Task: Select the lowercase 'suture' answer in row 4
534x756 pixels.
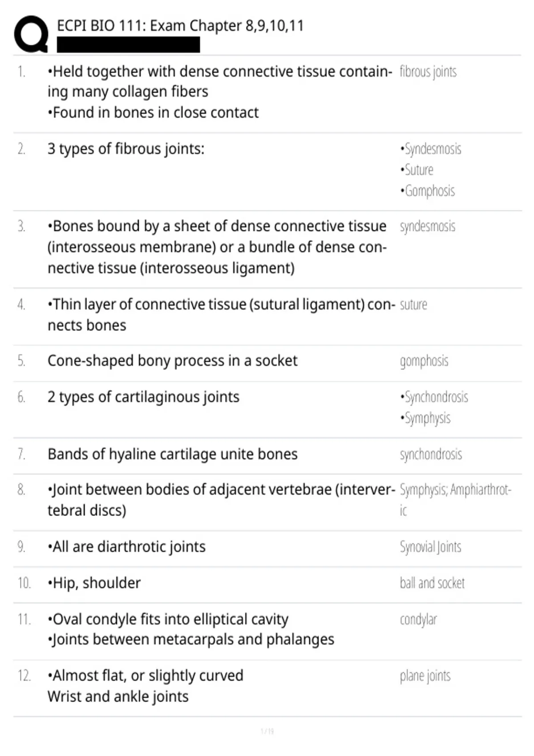Action: point(413,305)
